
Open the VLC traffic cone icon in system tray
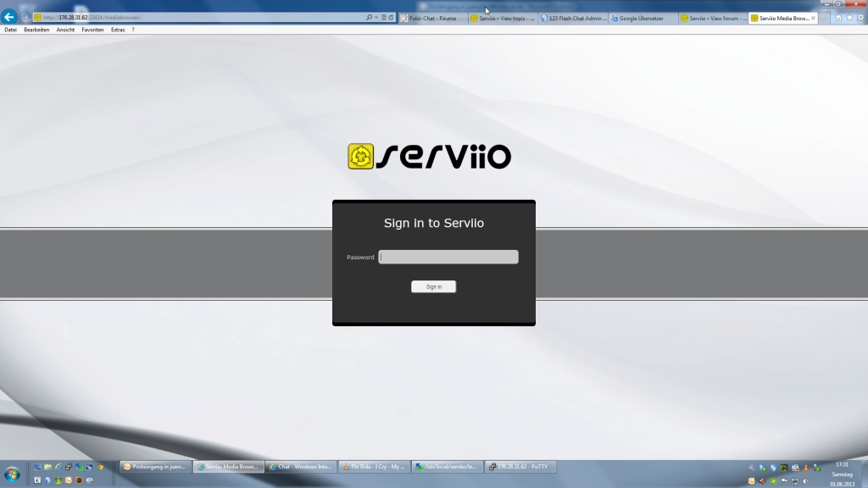tap(806, 467)
